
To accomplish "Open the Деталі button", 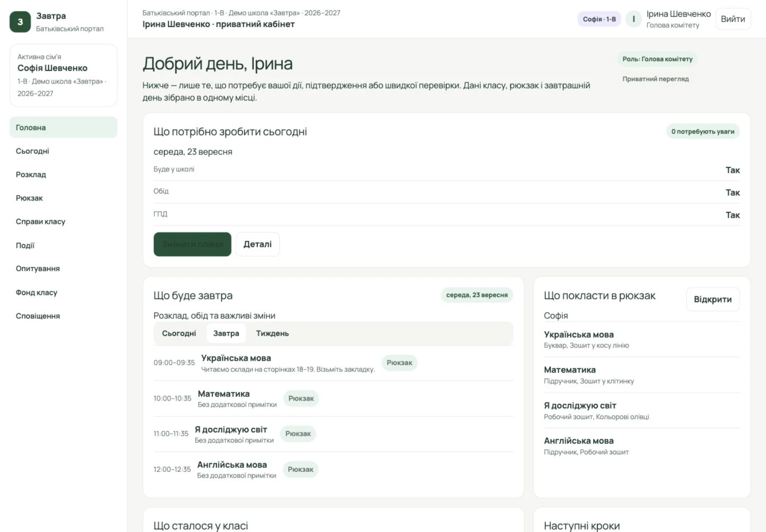I will click(x=257, y=244).
